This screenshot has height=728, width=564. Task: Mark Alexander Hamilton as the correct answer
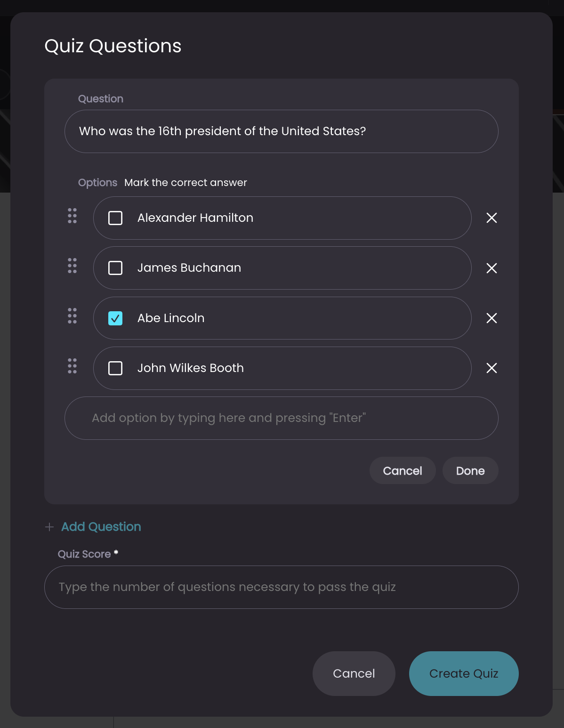pos(115,218)
